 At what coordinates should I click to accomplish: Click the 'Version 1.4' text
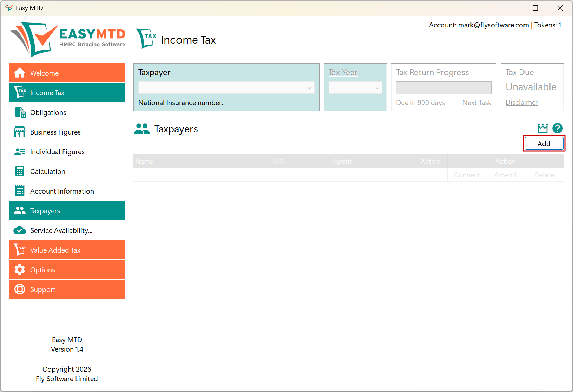(x=67, y=349)
